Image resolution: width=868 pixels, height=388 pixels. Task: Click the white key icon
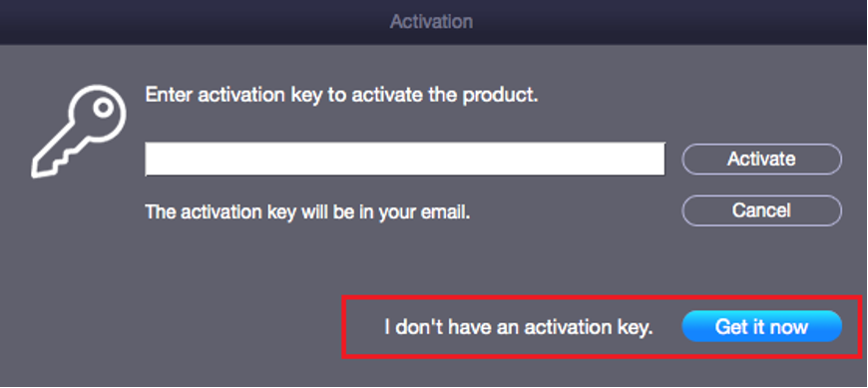point(79,132)
